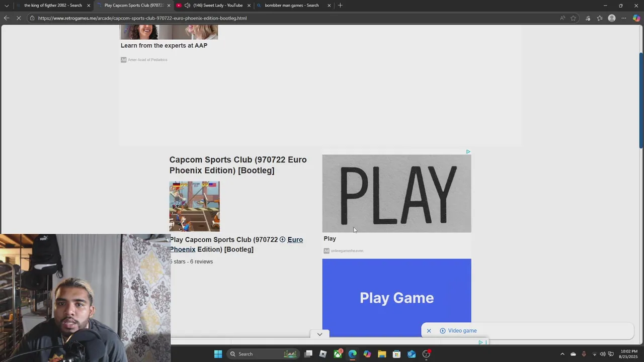Open the Copilot app on taskbar
The height and width of the screenshot is (362, 644).
(367, 354)
